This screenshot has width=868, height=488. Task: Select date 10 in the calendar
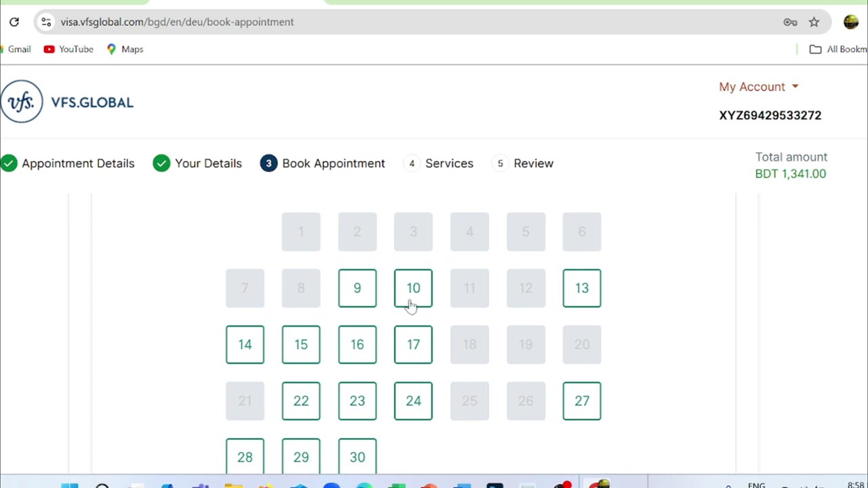tap(413, 288)
